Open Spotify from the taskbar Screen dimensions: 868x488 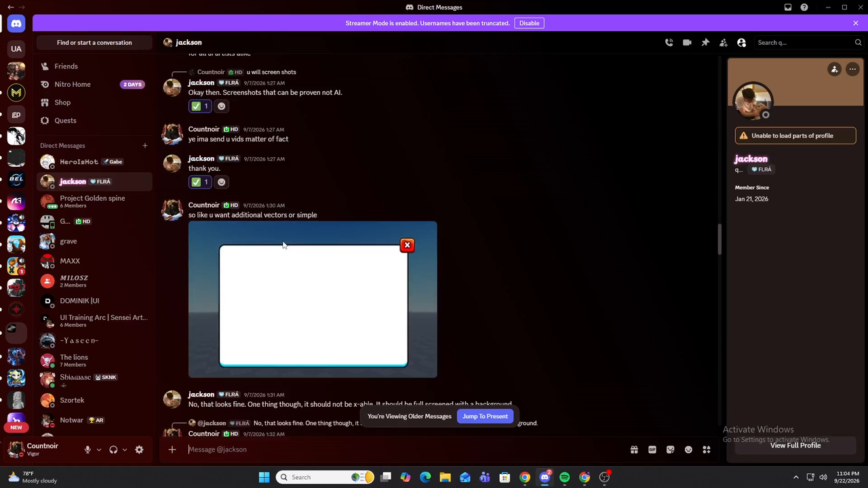(x=564, y=477)
